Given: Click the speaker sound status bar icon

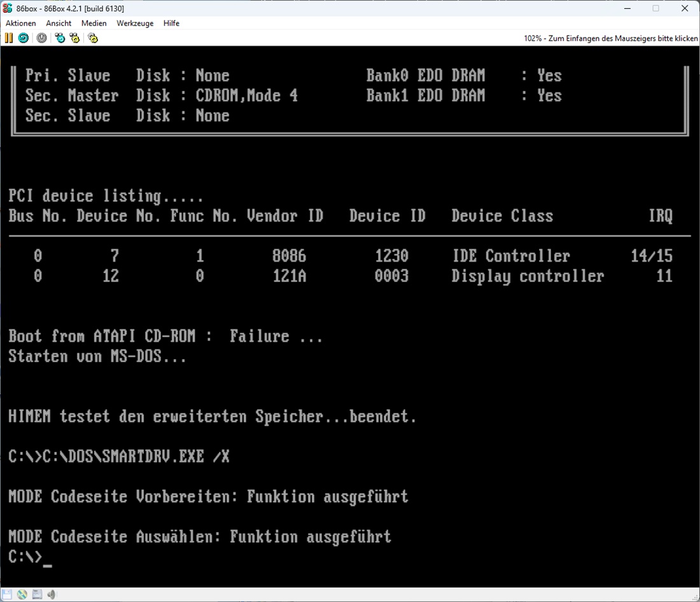Looking at the screenshot, I should click(52, 594).
